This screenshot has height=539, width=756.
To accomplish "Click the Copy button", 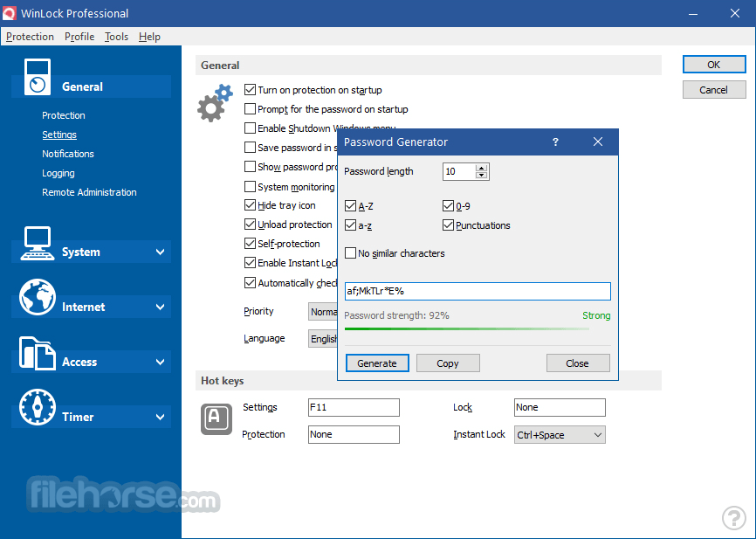I will pos(448,363).
